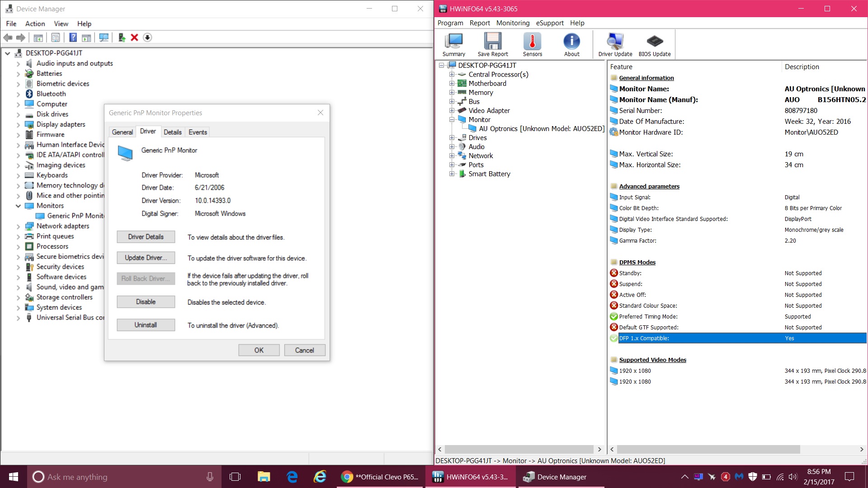Click the red X uninstall device icon
This screenshot has width=868, height=488.
[134, 38]
